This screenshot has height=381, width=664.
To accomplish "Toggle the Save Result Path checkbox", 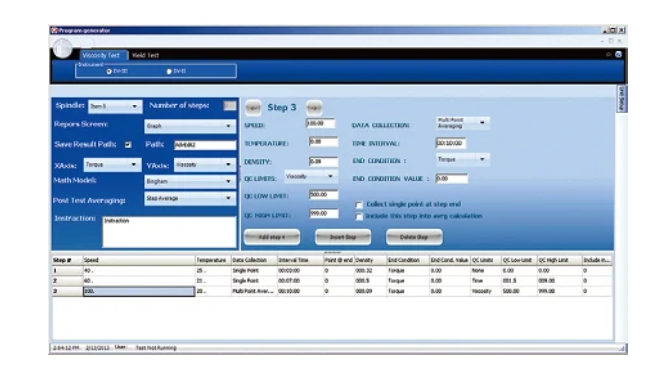I will tap(128, 145).
